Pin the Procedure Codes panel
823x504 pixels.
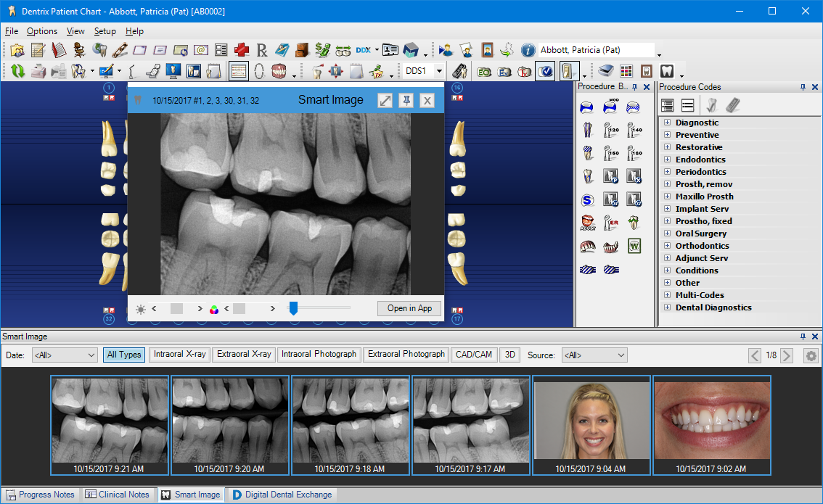point(803,87)
